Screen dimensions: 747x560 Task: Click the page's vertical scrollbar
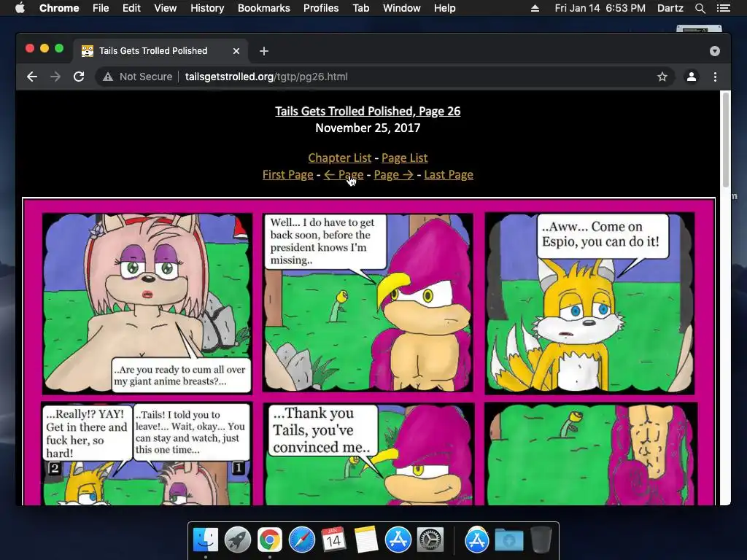click(726, 140)
